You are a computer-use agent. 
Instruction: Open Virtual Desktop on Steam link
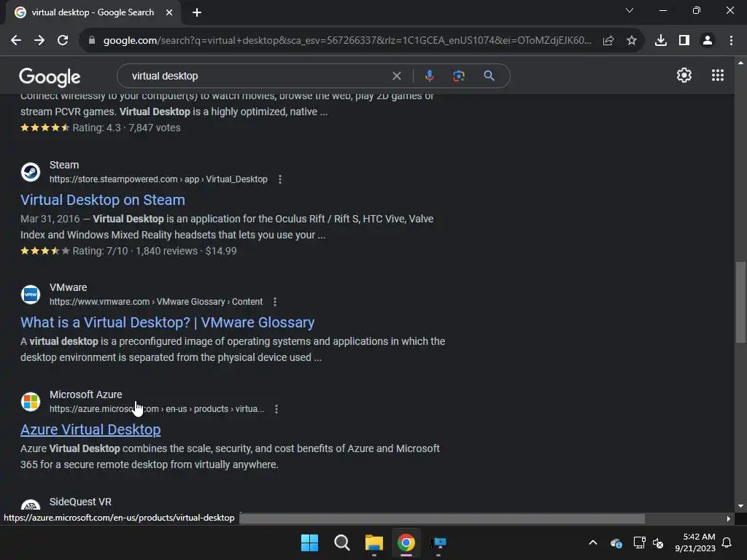(102, 200)
